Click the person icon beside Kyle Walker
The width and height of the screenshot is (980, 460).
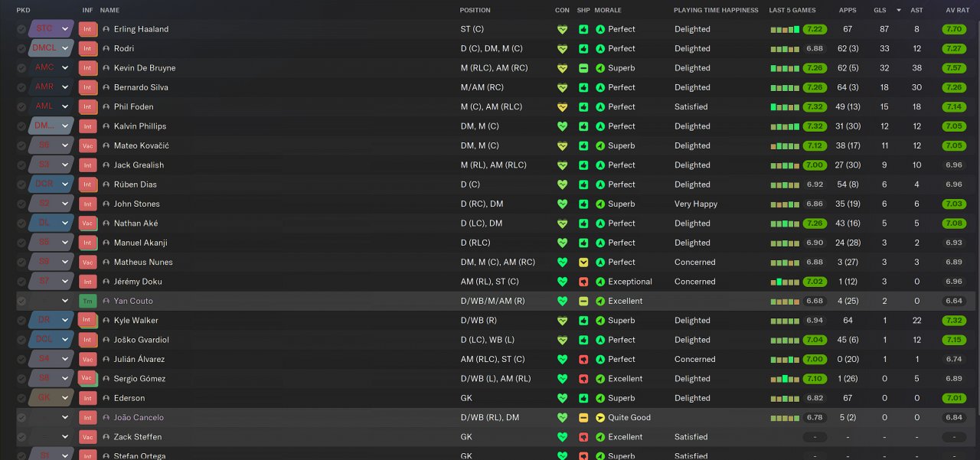pos(106,321)
